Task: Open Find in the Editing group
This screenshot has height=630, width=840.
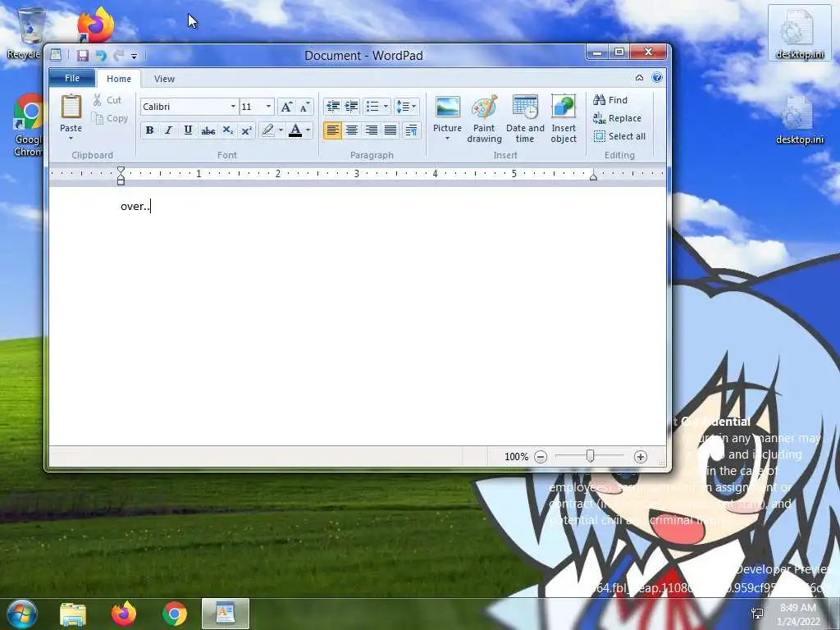Action: 610,100
